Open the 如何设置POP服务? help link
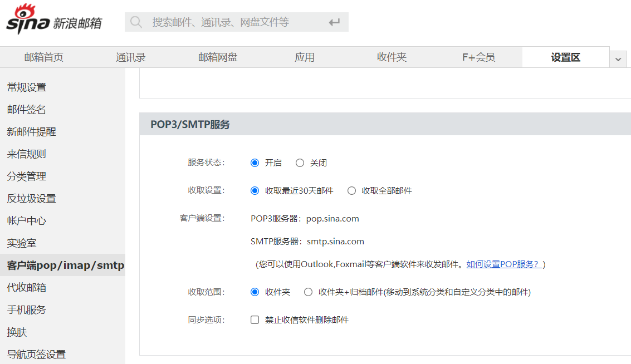631x364 pixels. coord(504,264)
